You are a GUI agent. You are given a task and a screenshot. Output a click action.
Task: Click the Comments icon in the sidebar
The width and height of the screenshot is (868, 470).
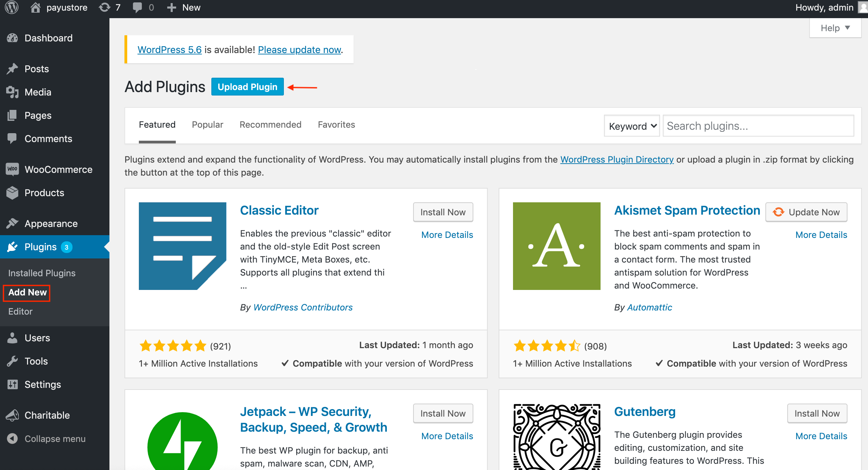pos(12,139)
